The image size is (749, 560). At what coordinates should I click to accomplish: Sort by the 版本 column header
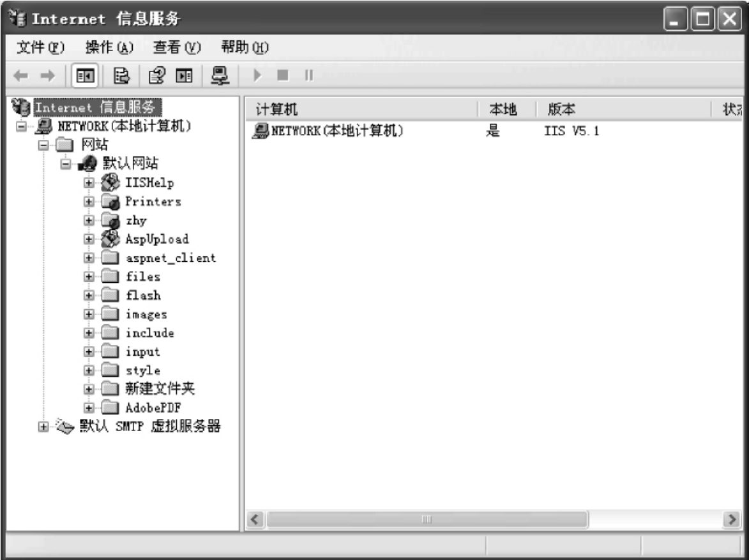tap(623, 109)
